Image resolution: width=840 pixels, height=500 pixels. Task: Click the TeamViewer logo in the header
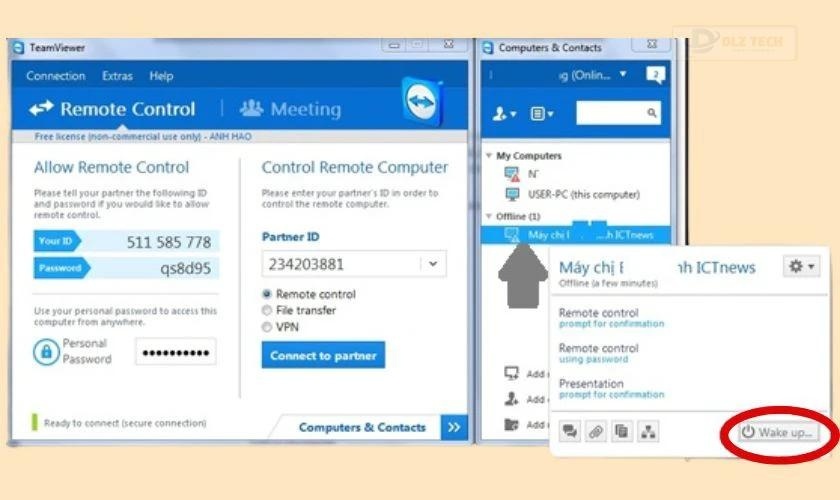(x=422, y=101)
